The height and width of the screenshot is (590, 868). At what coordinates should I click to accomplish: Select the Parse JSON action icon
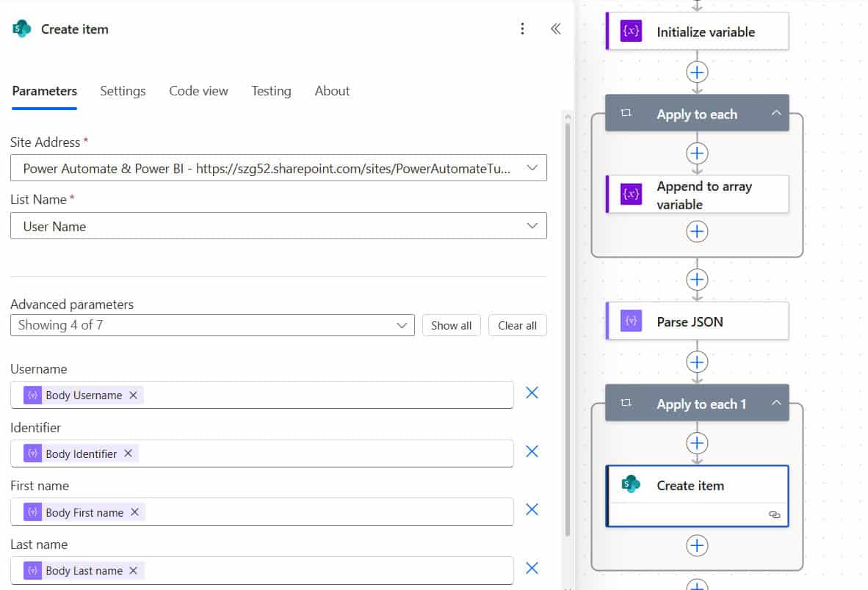tap(631, 321)
